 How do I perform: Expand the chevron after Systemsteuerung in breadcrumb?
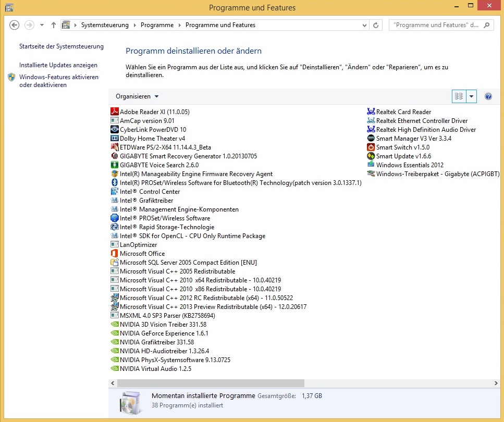point(134,25)
